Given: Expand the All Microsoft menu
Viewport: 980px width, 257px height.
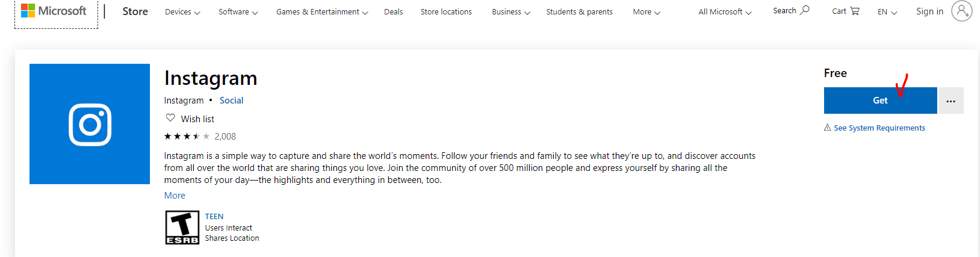Looking at the screenshot, I should pyautogui.click(x=725, y=11).
